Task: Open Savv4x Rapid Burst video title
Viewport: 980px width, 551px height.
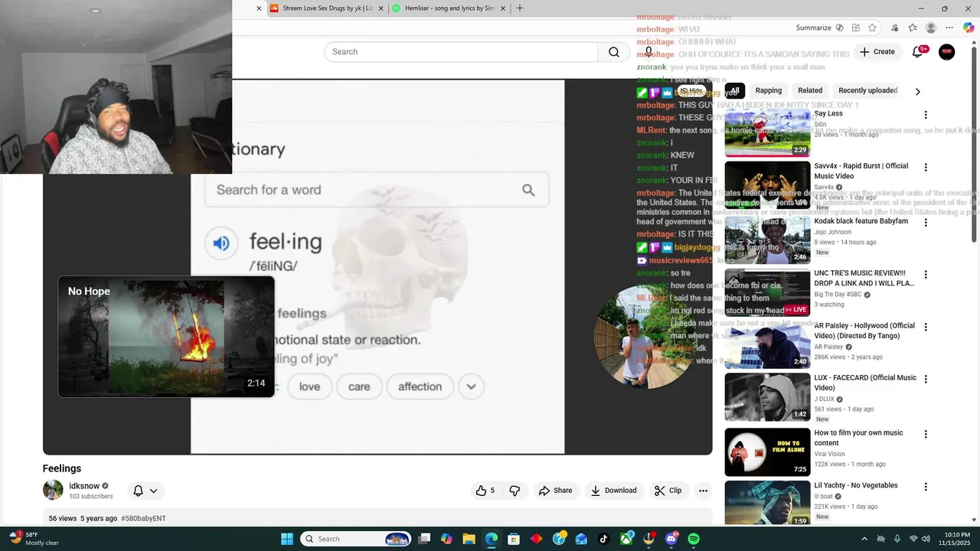Action: coord(861,171)
